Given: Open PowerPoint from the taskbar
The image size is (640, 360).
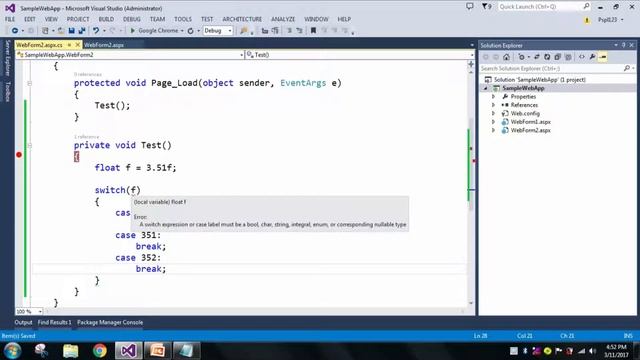Looking at the screenshot, I should coord(157,351).
